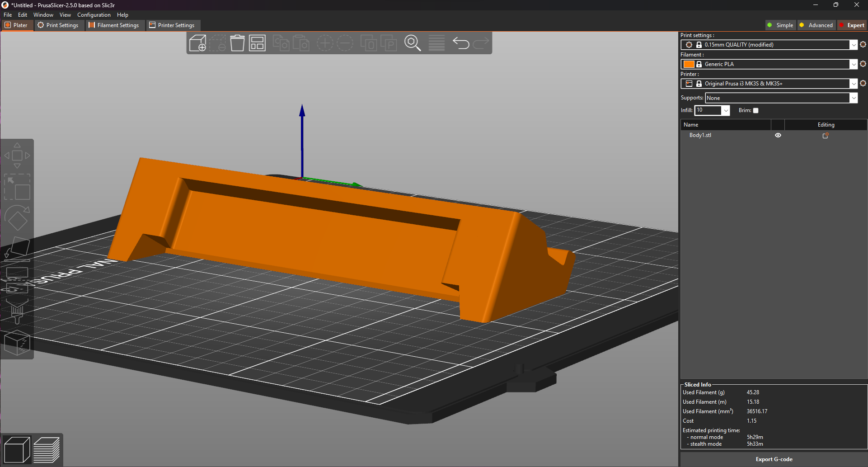Click the orange filament color swatch

[x=689, y=64]
